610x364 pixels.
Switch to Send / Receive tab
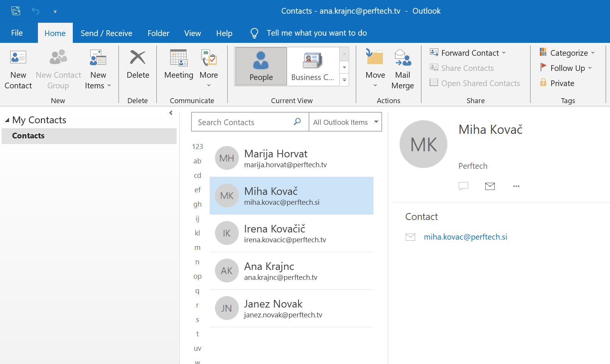coord(107,33)
